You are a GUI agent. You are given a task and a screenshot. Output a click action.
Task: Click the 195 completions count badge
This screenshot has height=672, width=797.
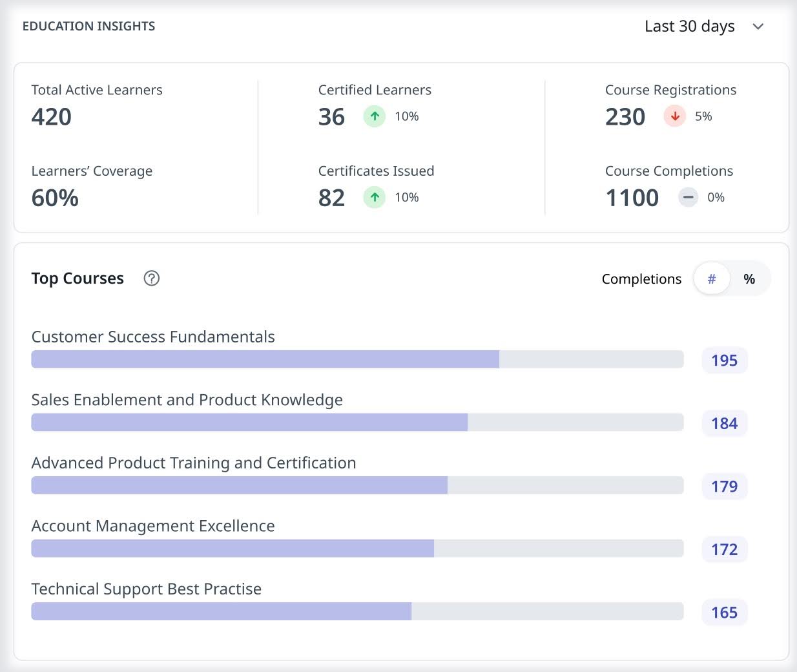click(724, 361)
